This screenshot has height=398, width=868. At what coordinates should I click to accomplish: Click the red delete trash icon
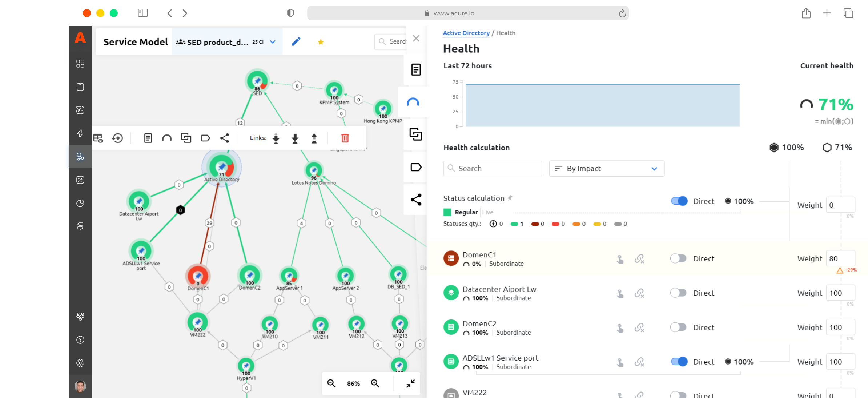point(345,138)
